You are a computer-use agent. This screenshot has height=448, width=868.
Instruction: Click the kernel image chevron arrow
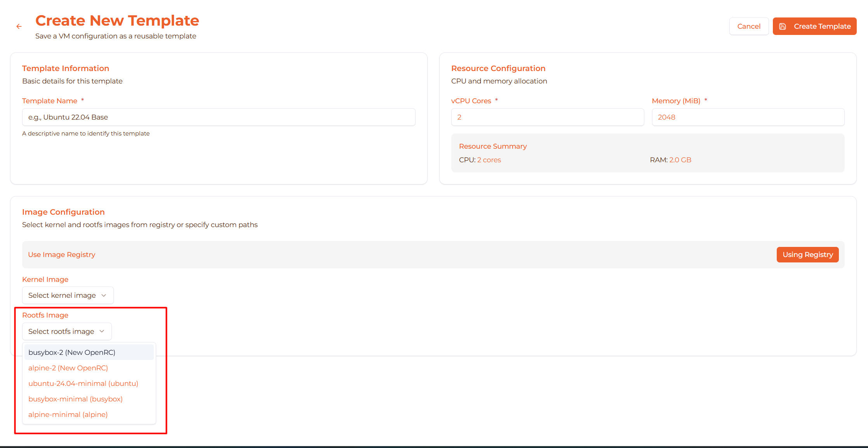(x=104, y=295)
